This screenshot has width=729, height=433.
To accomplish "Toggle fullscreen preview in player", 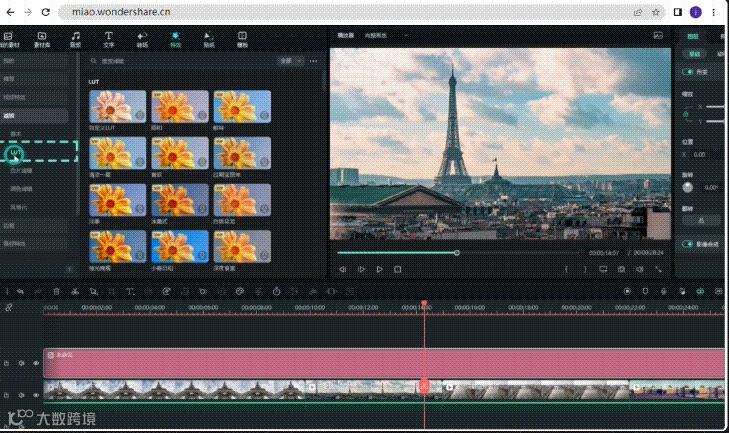I will pos(658,269).
